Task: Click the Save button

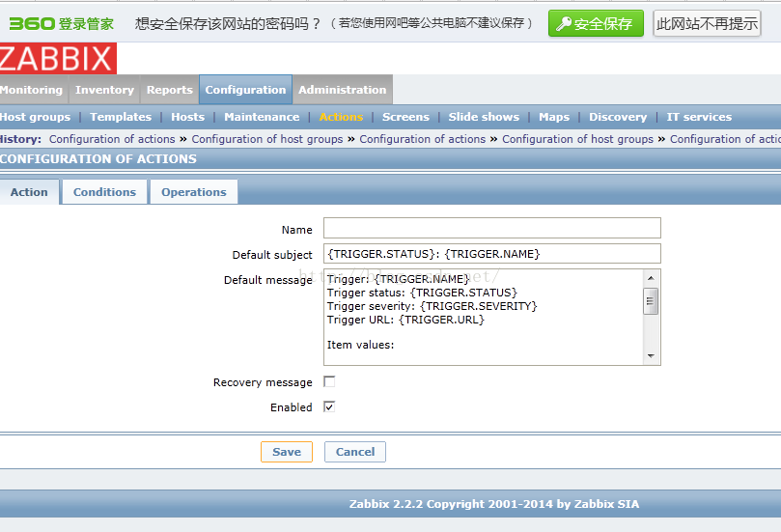Action: coord(287,452)
